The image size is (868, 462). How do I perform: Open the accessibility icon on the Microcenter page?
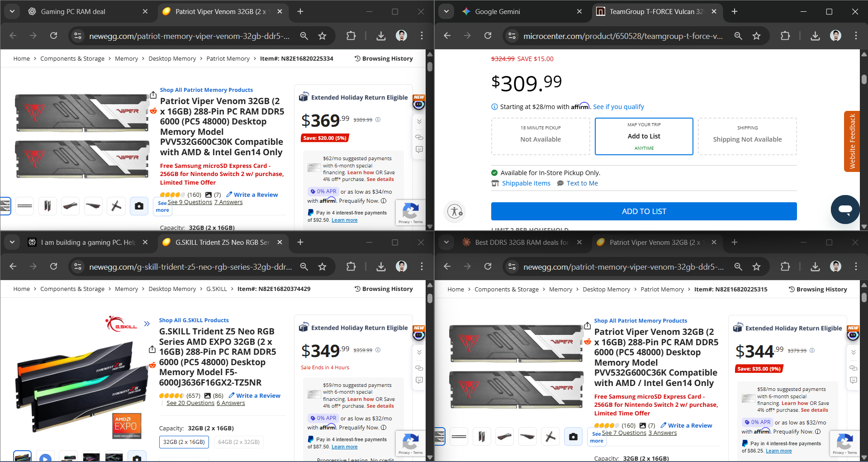point(454,211)
